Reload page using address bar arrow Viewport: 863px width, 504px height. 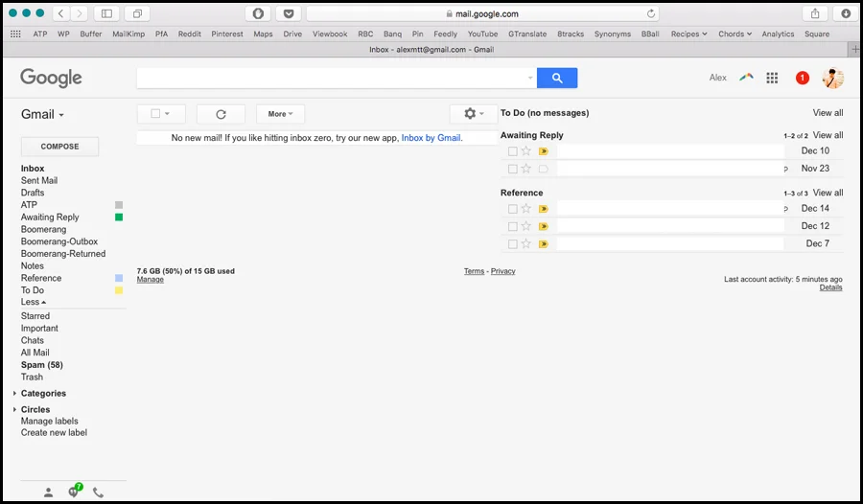coord(650,13)
